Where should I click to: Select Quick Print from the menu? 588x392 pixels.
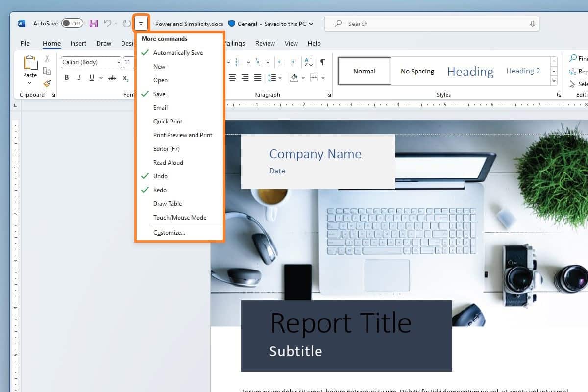(x=168, y=122)
